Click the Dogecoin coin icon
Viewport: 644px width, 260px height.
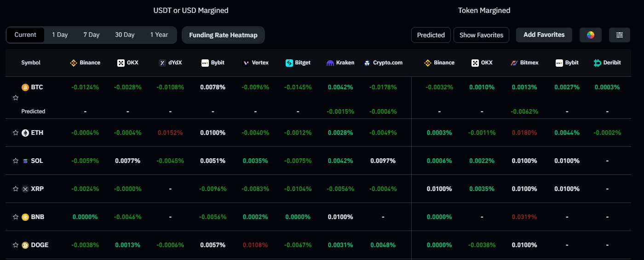pos(25,245)
